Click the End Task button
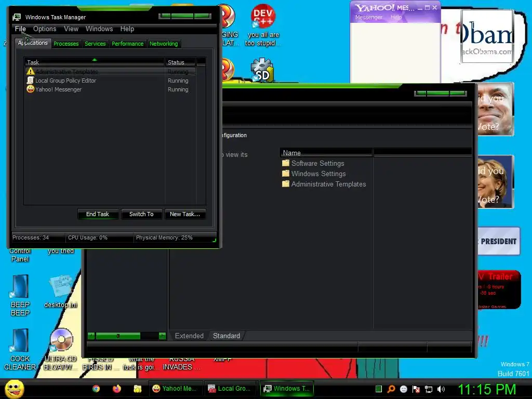 [98, 214]
